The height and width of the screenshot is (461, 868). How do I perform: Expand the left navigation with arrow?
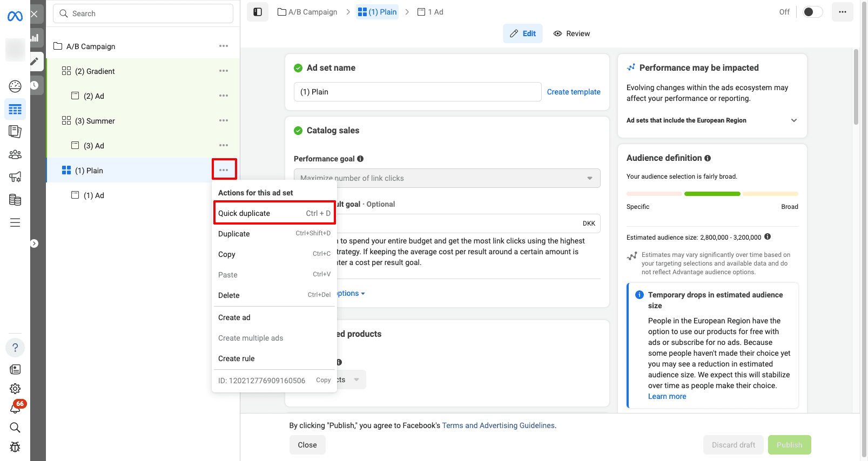[35, 243]
